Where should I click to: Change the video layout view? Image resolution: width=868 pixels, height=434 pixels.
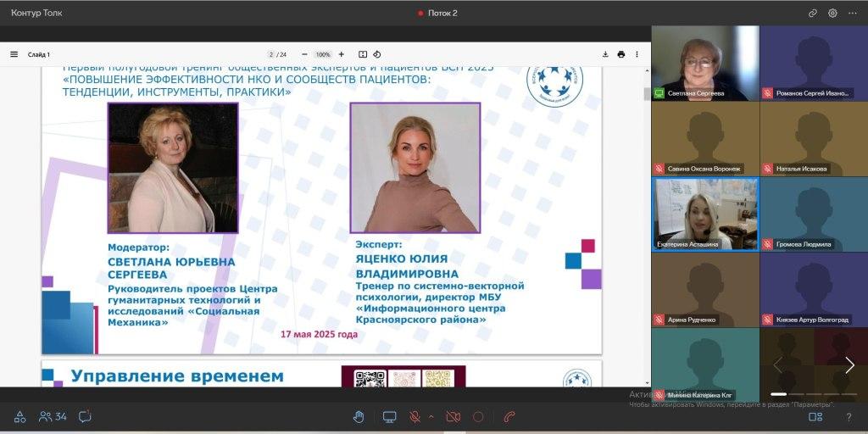(815, 417)
